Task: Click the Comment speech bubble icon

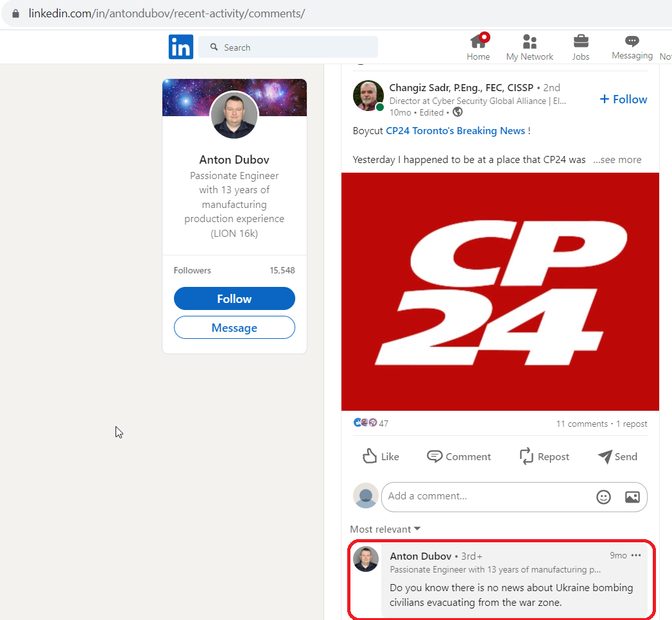Action: (434, 456)
